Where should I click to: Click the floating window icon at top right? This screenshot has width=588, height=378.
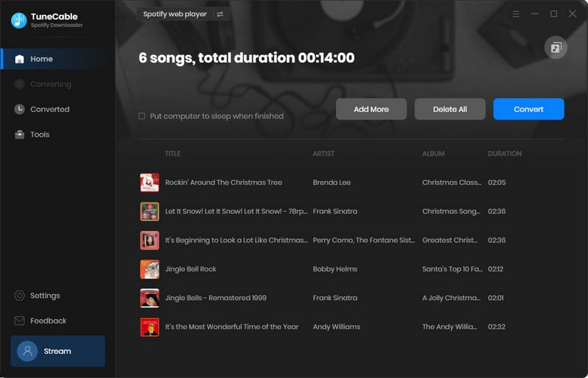click(x=556, y=48)
